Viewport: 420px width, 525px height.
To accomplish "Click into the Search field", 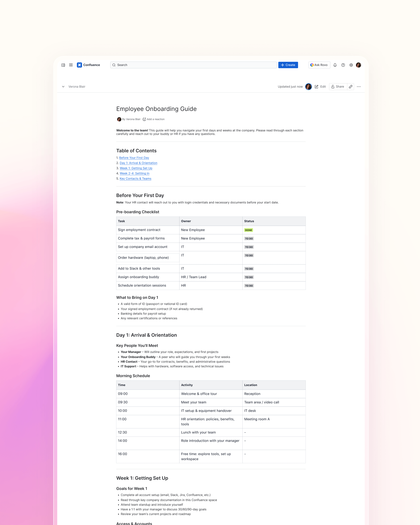I will pyautogui.click(x=193, y=65).
